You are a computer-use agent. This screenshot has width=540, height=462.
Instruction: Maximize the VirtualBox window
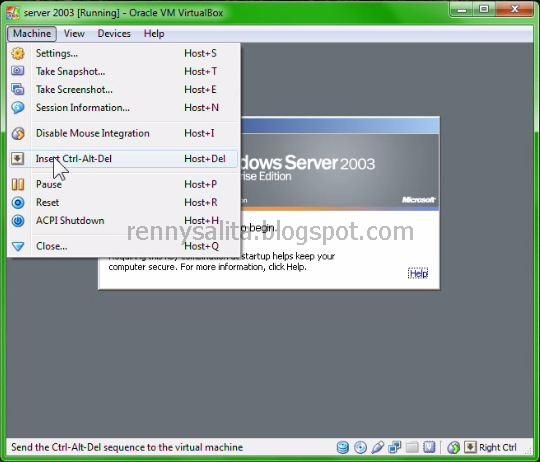click(484, 10)
